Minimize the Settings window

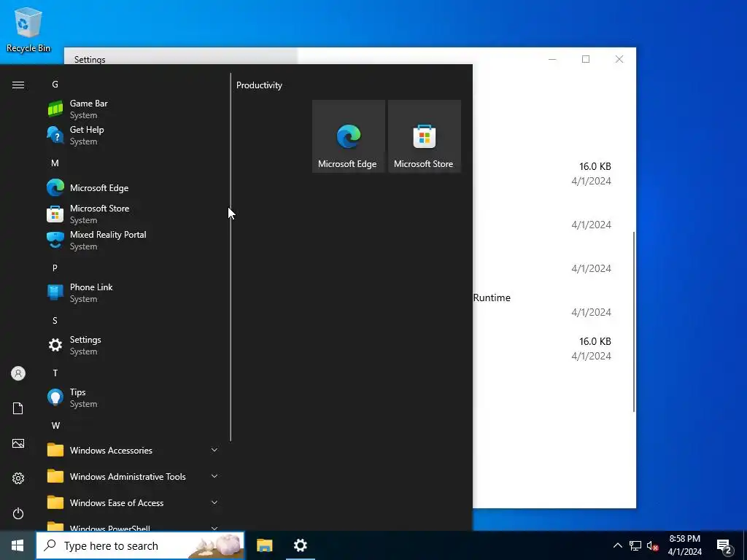(x=552, y=59)
